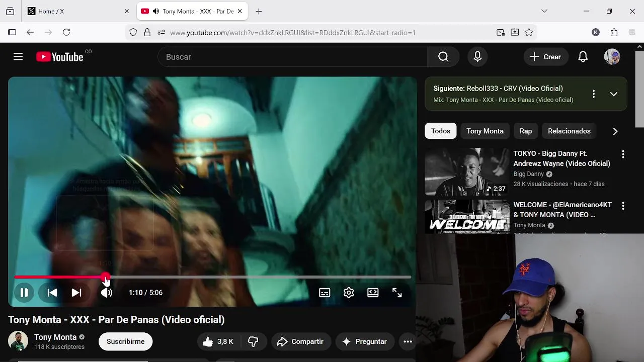The width and height of the screenshot is (644, 362).
Task: Go to YouTube home via logo
Action: tap(60, 57)
